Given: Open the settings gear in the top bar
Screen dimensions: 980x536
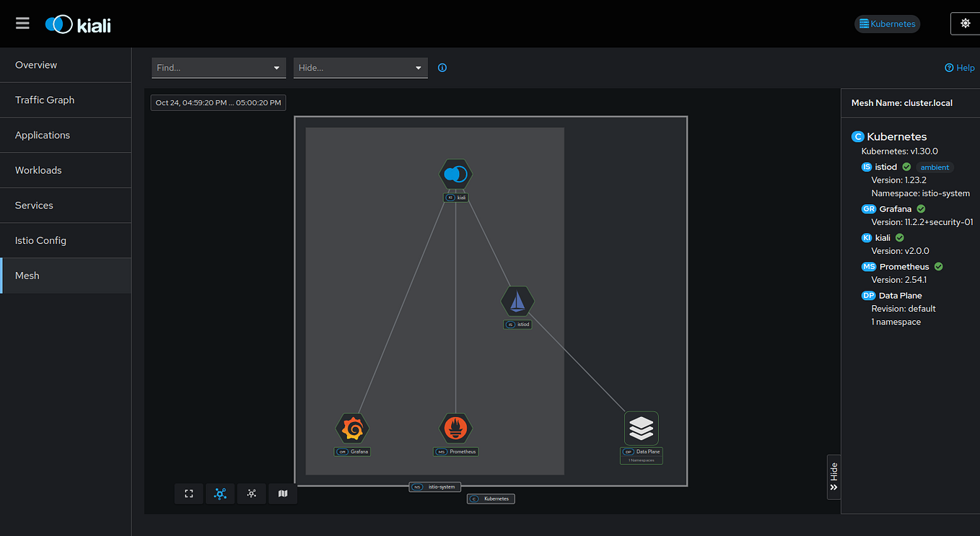Looking at the screenshot, I should 965,23.
